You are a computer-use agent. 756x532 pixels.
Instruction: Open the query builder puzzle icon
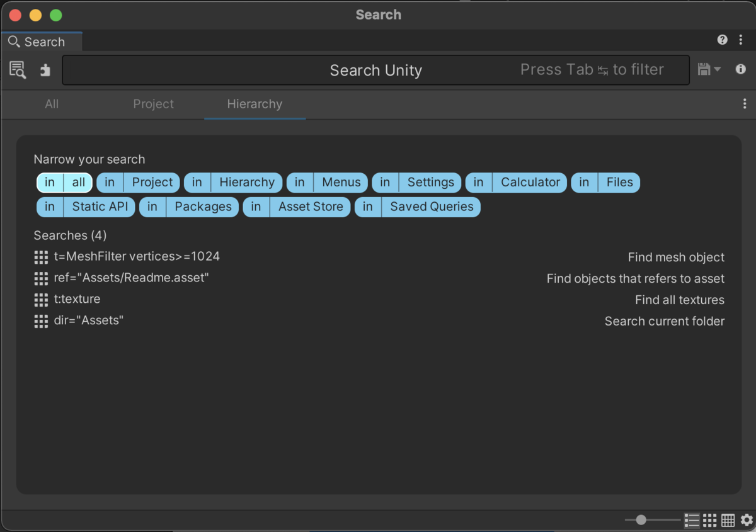45,70
